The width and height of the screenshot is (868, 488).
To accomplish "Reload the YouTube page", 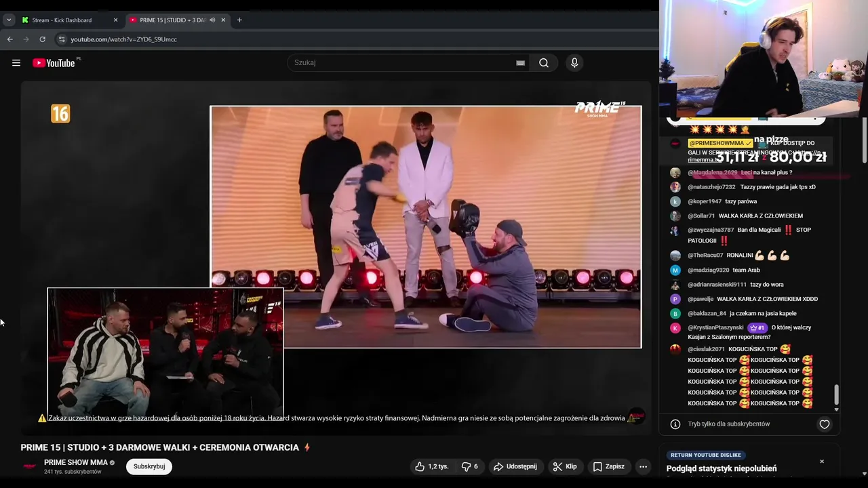I will coord(43,39).
